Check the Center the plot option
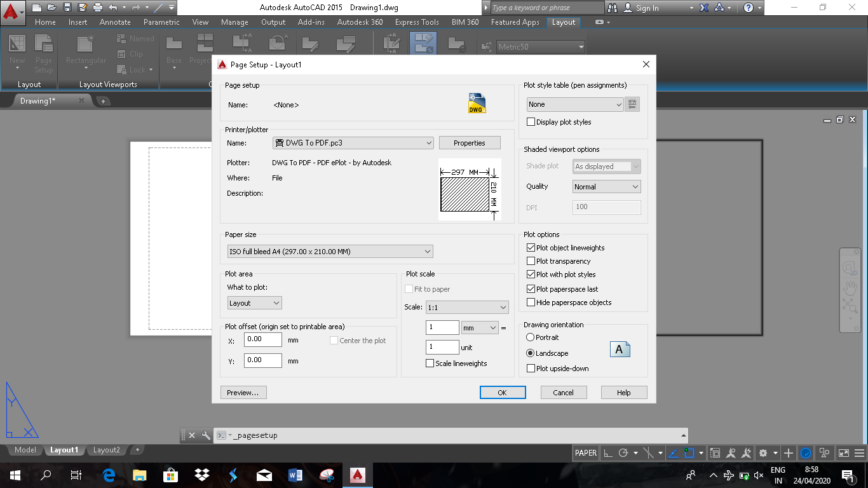Image resolution: width=868 pixels, height=488 pixels. (334, 340)
